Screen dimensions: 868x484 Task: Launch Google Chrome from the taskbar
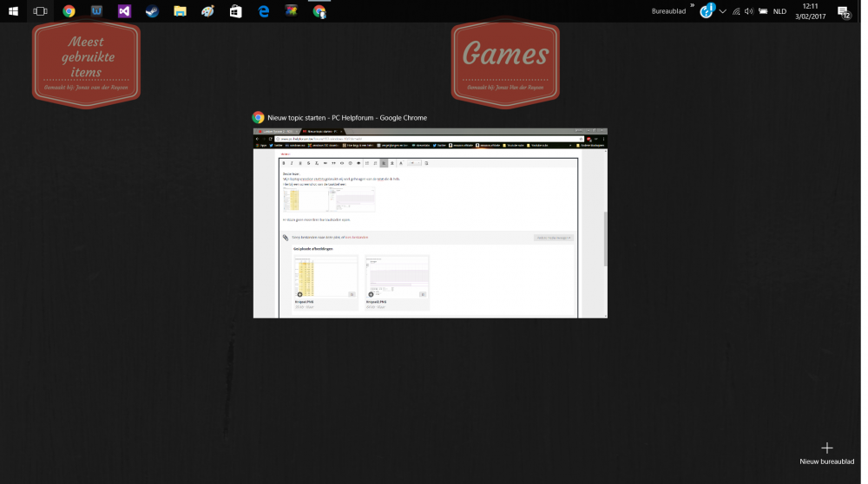[x=69, y=11]
